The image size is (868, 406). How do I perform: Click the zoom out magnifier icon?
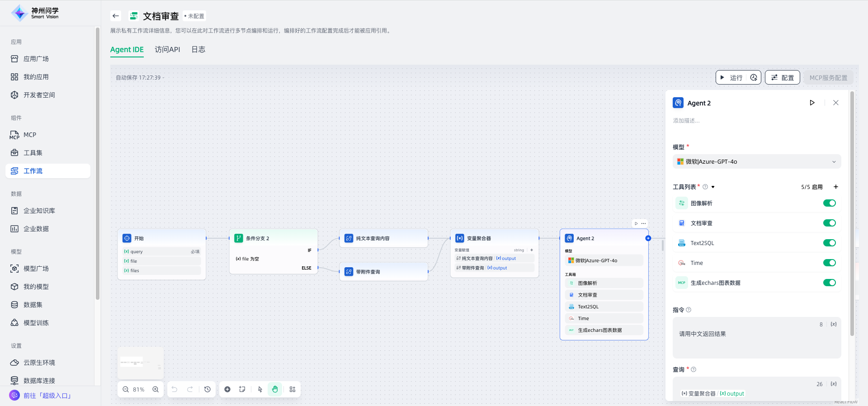126,389
